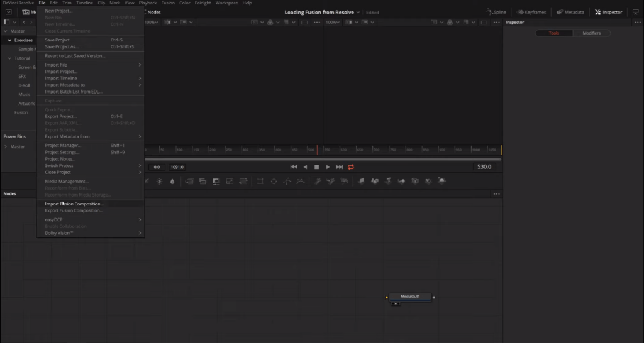Select the Rectangle mask tool
This screenshot has width=644, height=343.
[260, 182]
